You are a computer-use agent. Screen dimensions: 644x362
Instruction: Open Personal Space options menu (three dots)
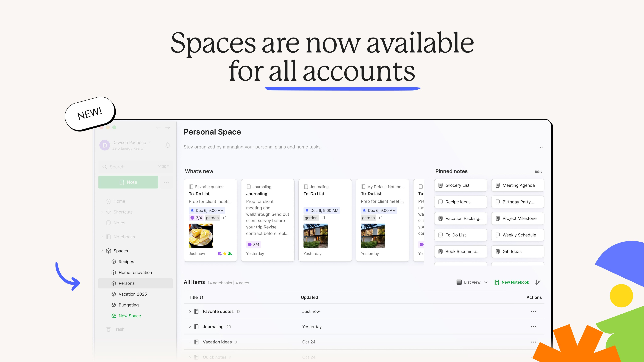[x=540, y=147]
